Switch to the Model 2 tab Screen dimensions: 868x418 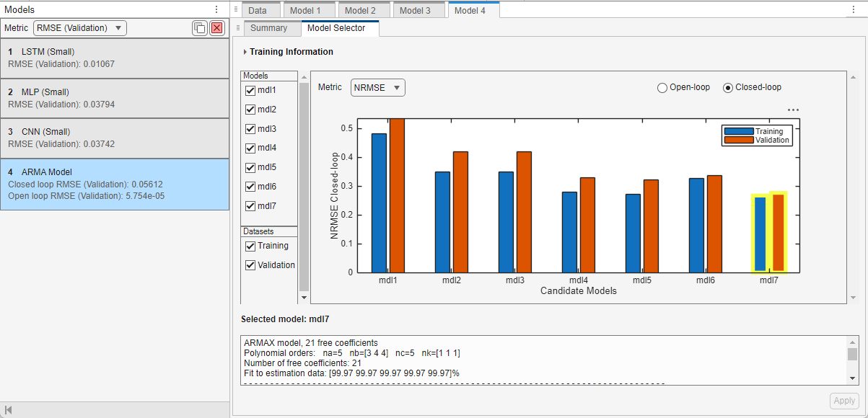coord(360,11)
